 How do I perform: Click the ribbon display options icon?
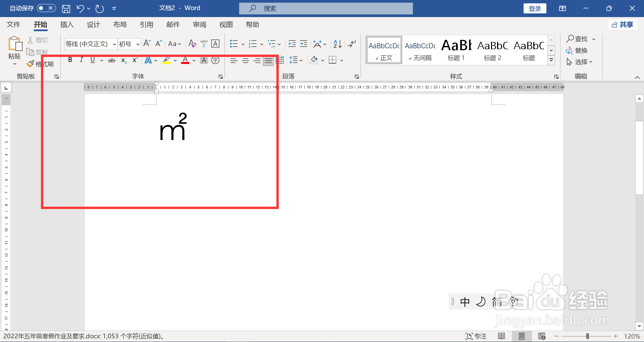562,8
